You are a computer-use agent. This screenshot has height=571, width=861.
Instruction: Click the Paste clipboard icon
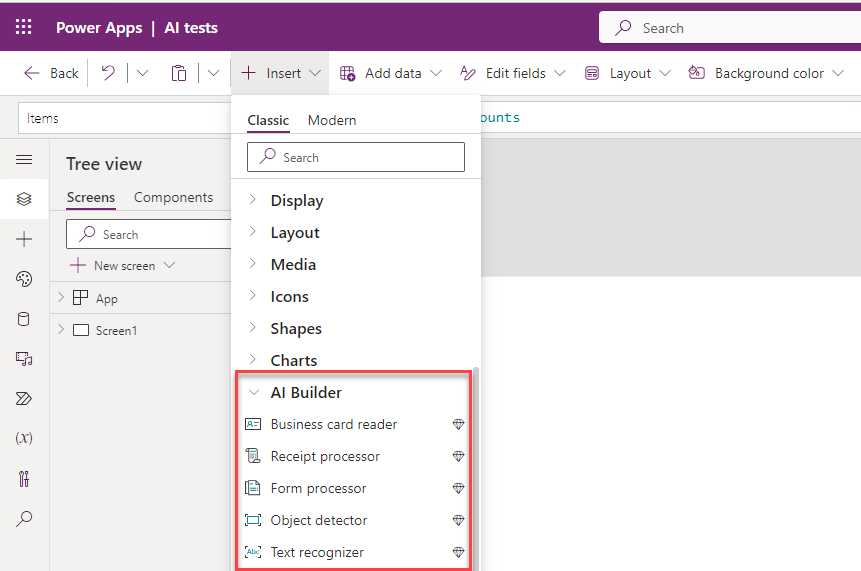(x=179, y=73)
